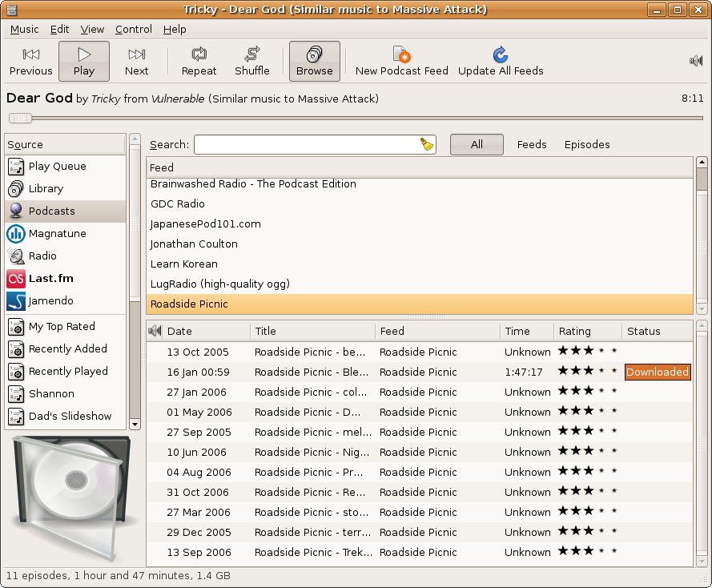
Task: Open the Radio source icon
Action: coord(16,256)
